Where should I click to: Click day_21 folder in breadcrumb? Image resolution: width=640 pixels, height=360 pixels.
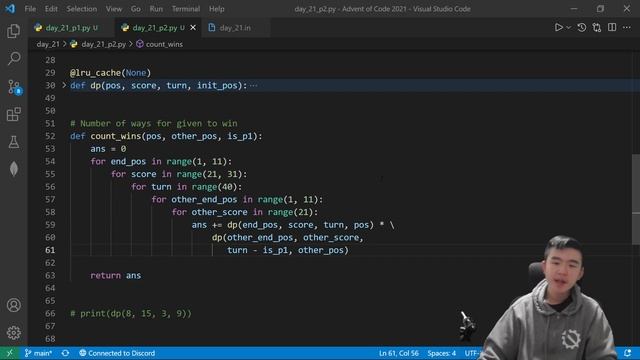48,44
